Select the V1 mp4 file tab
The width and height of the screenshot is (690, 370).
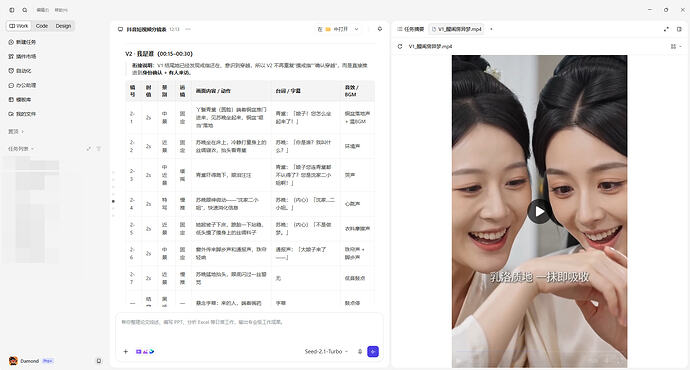457,29
